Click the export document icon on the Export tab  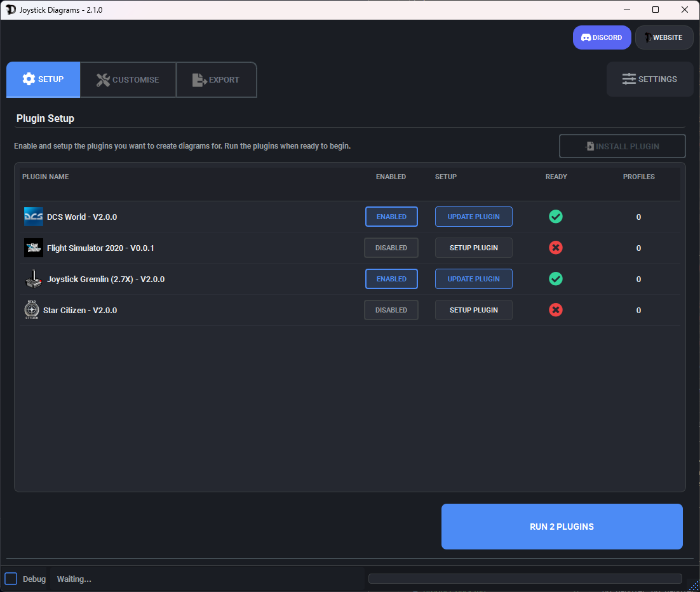199,79
